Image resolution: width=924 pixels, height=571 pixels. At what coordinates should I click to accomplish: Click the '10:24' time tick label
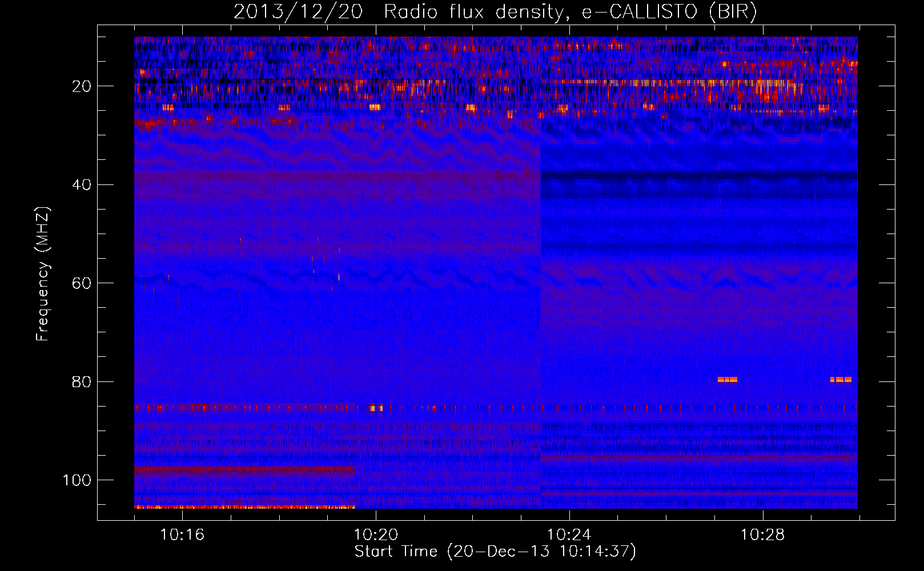(569, 535)
